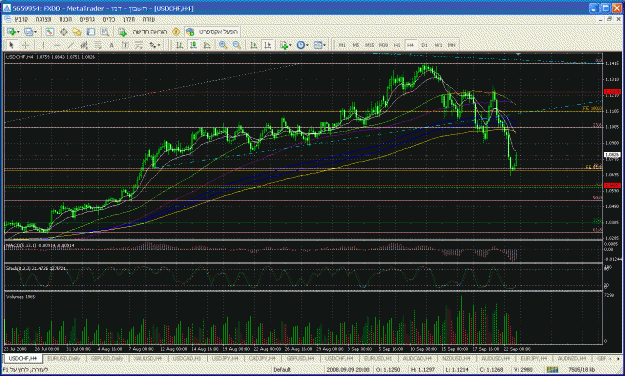Click the Zoom In magnifier
Image resolution: width=625 pixels, height=376 pixels.
click(223, 45)
